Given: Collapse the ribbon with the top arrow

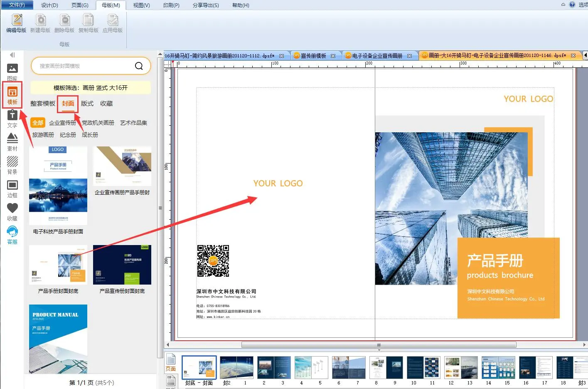Looking at the screenshot, I should pyautogui.click(x=563, y=5).
